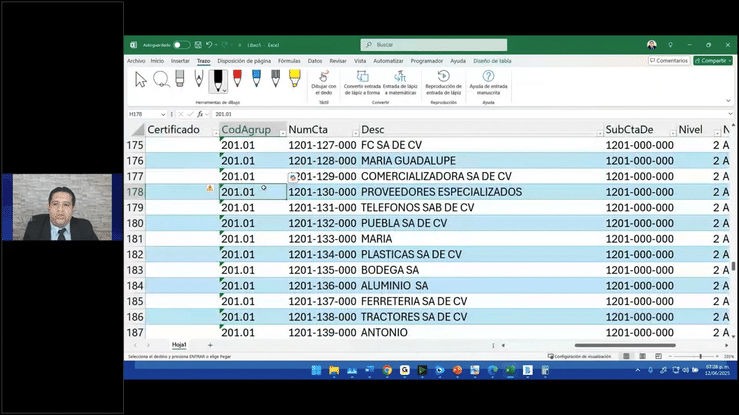Image resolution: width=739 pixels, height=415 pixels.
Task: Add a new sheet with plus button
Action: point(210,345)
